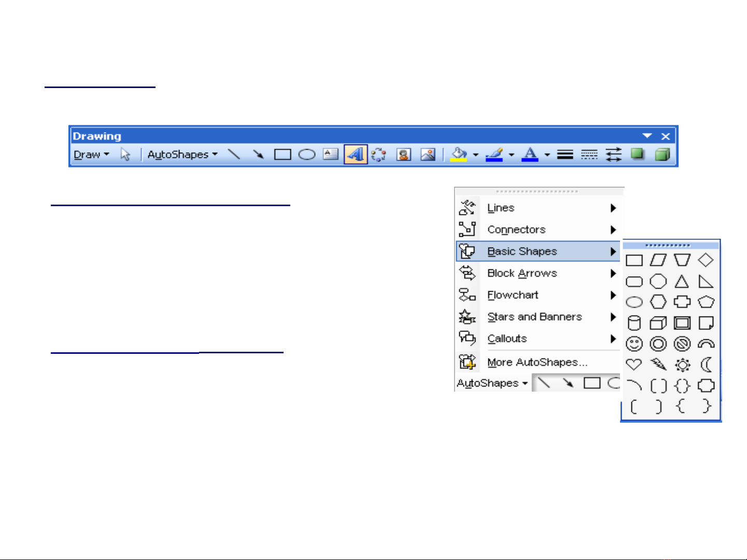Open the Callouts submenu
Screen dimensions: 747x560
(538, 338)
